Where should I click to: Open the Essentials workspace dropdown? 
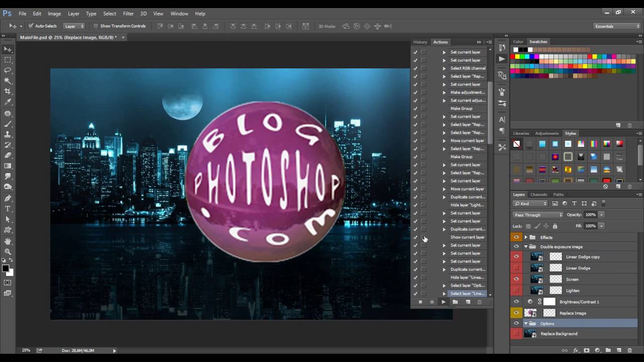[x=617, y=26]
